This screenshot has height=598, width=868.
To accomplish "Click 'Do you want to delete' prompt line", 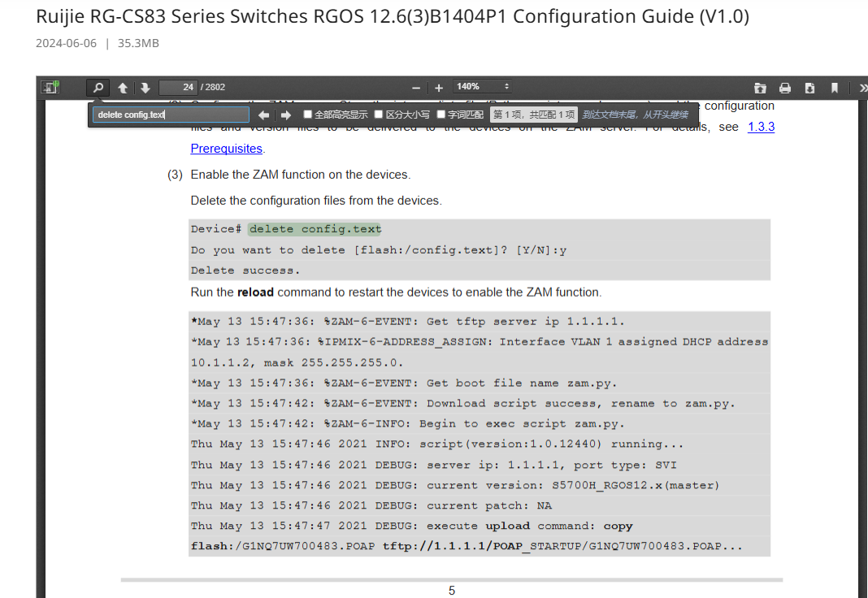I will pyautogui.click(x=379, y=250).
